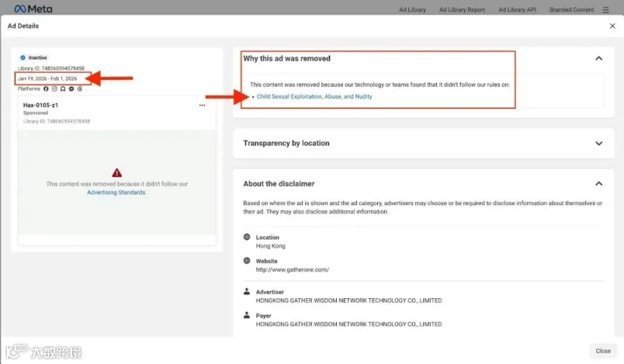
Task: Click the Inactive status badge icon
Action: coord(23,58)
